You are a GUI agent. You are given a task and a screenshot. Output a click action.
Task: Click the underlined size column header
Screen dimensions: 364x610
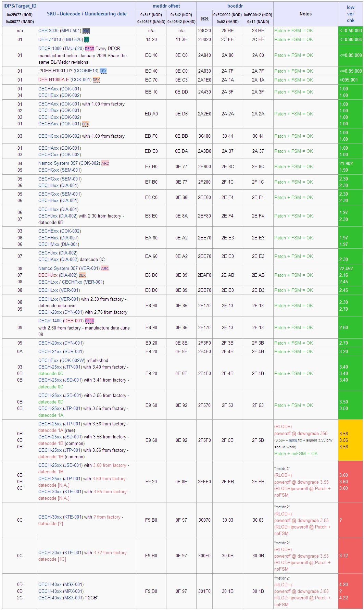coord(204,18)
